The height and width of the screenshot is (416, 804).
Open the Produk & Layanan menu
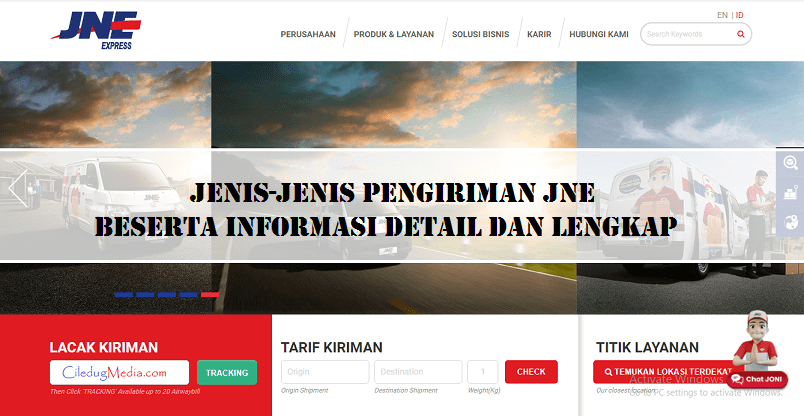pyautogui.click(x=395, y=34)
